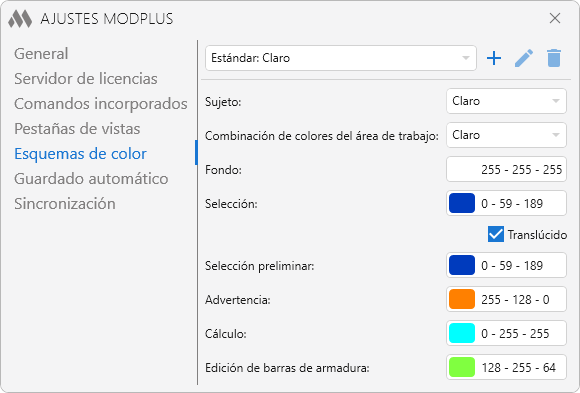Screen dimensions: 580x393
Task: Choose the green rebar editing color swatch
Action: (462, 367)
